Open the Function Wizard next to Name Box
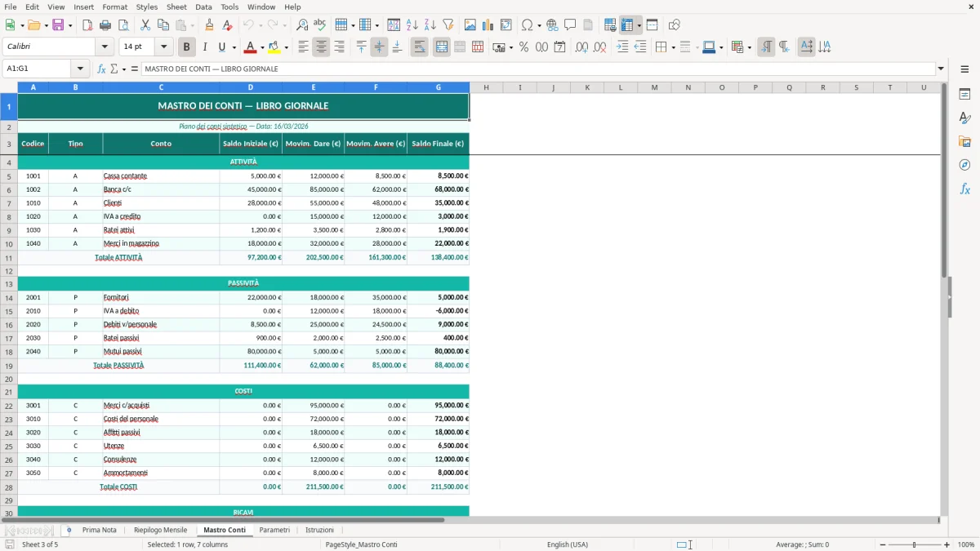980x551 pixels. tap(101, 69)
